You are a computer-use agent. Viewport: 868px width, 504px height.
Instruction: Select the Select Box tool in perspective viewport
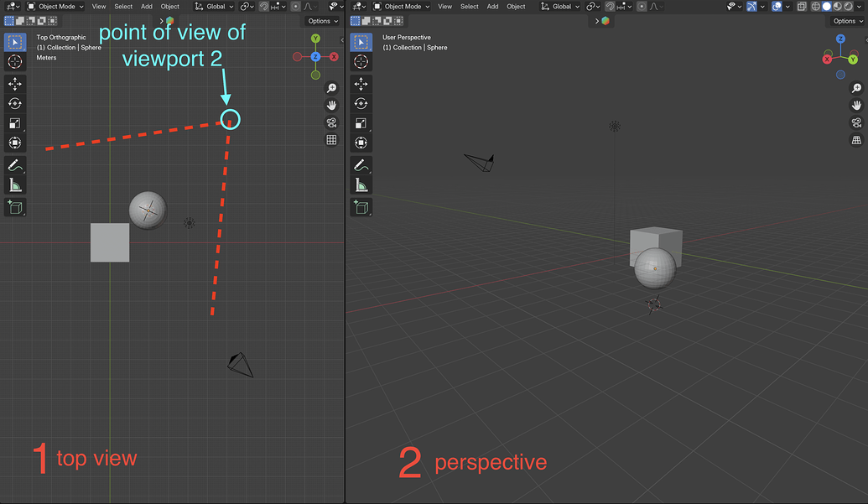(361, 42)
